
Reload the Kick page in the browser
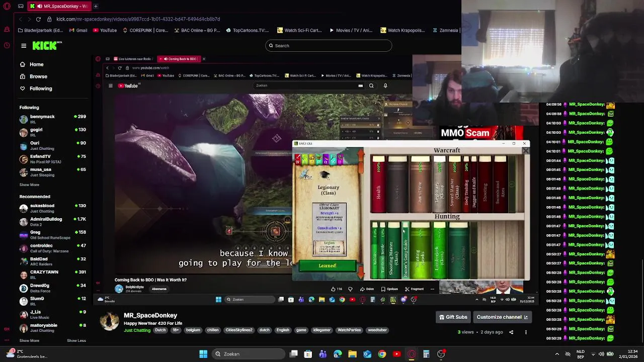[38, 19]
